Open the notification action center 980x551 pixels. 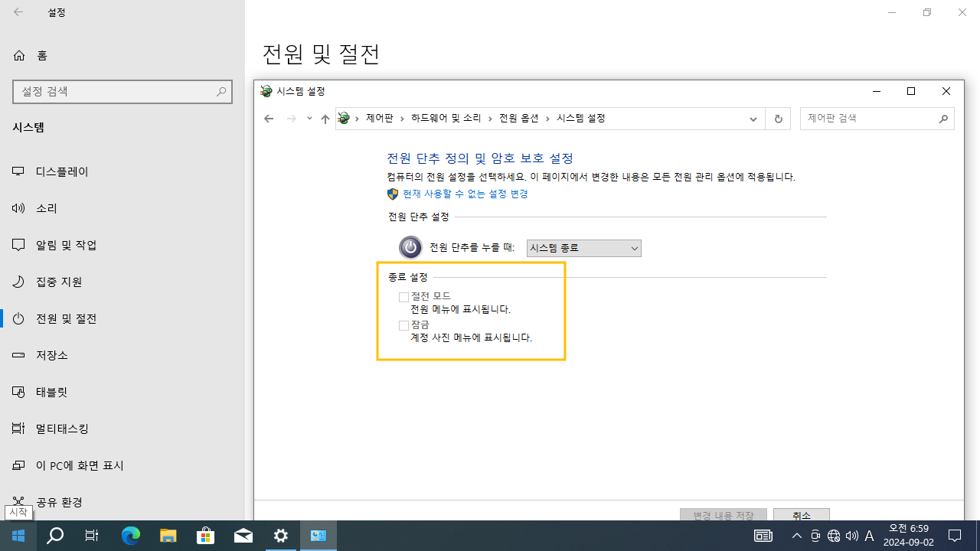[955, 536]
